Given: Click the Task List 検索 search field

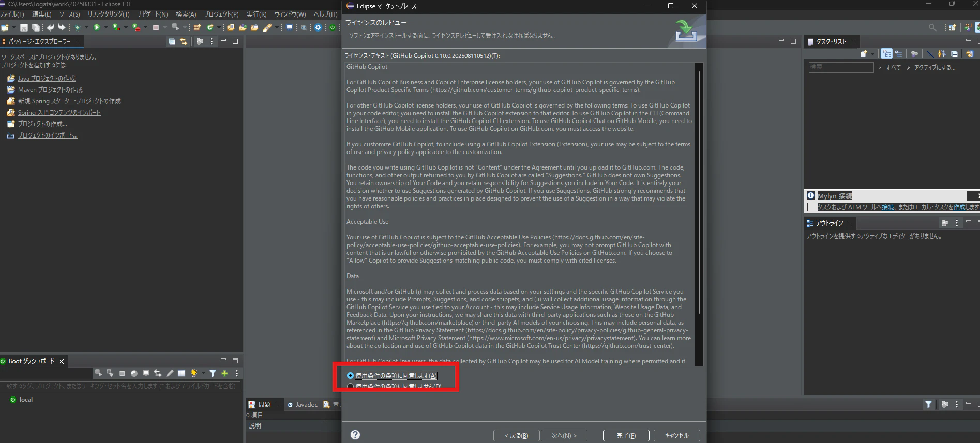Looking at the screenshot, I should (x=841, y=67).
